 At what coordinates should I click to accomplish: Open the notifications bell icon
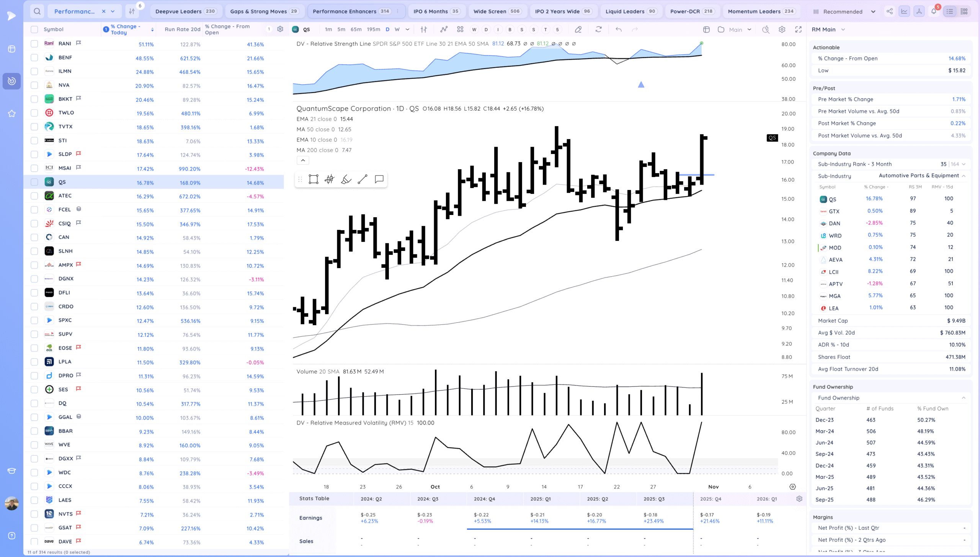[934, 11]
